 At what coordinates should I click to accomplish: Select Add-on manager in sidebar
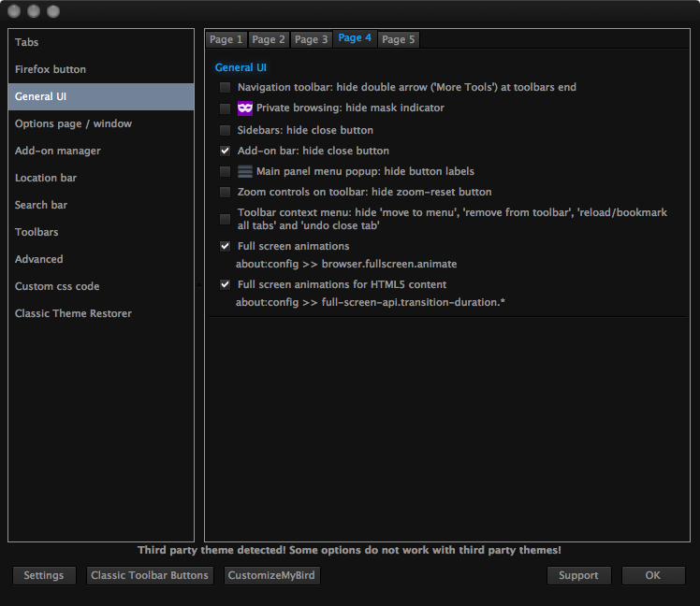pyautogui.click(x=101, y=151)
